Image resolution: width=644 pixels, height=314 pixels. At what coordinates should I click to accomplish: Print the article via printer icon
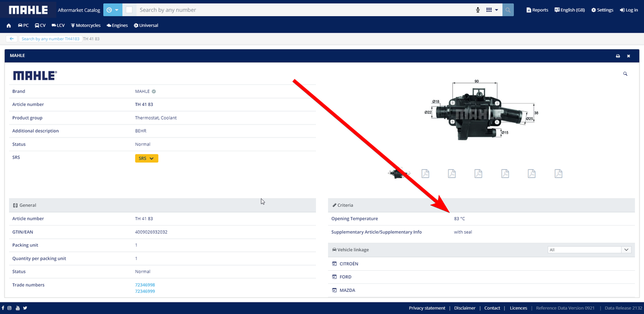click(618, 56)
